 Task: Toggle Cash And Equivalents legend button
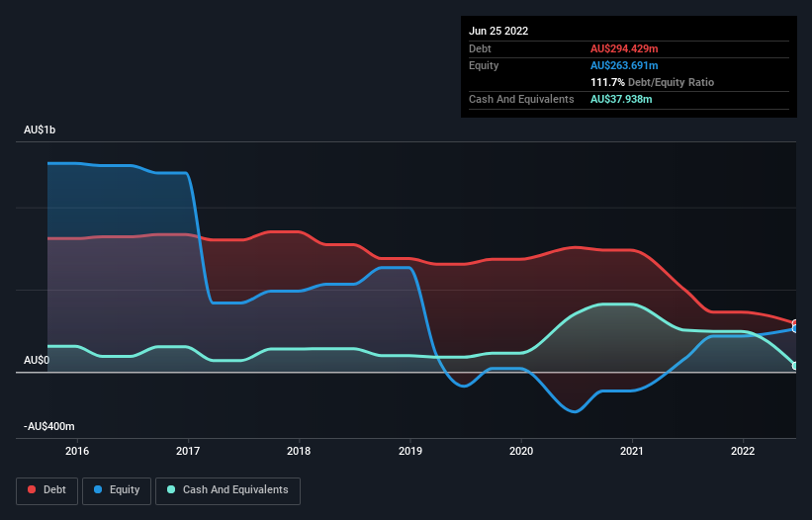pyautogui.click(x=227, y=490)
